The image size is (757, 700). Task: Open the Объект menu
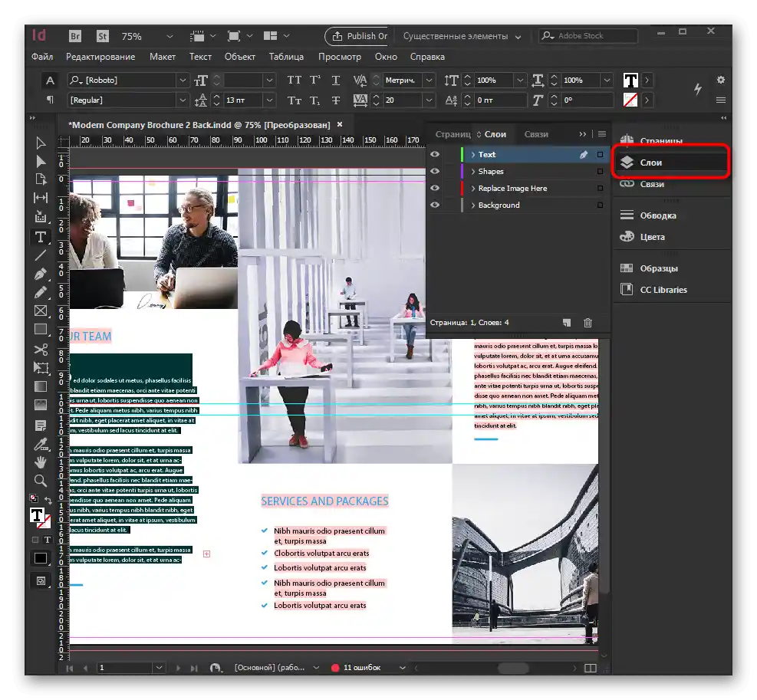click(x=240, y=57)
